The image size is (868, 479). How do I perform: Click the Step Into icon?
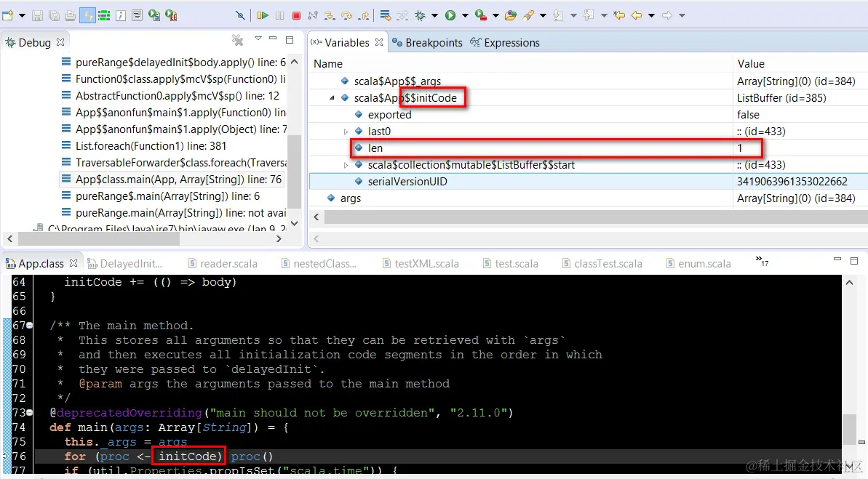pyautogui.click(x=330, y=15)
